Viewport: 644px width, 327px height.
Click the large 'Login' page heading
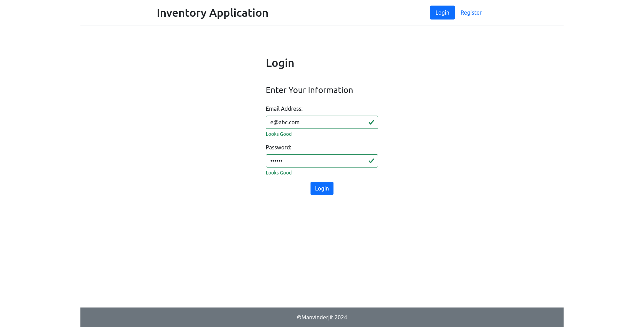pos(280,63)
